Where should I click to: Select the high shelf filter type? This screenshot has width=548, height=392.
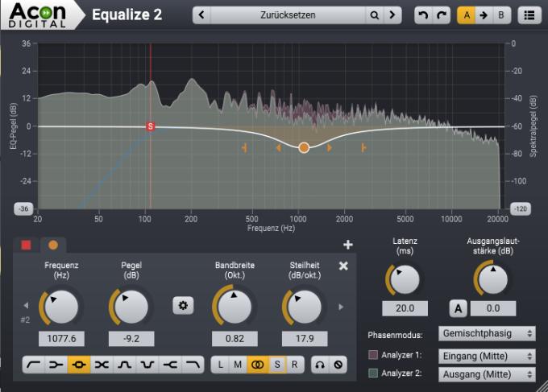pos(170,365)
